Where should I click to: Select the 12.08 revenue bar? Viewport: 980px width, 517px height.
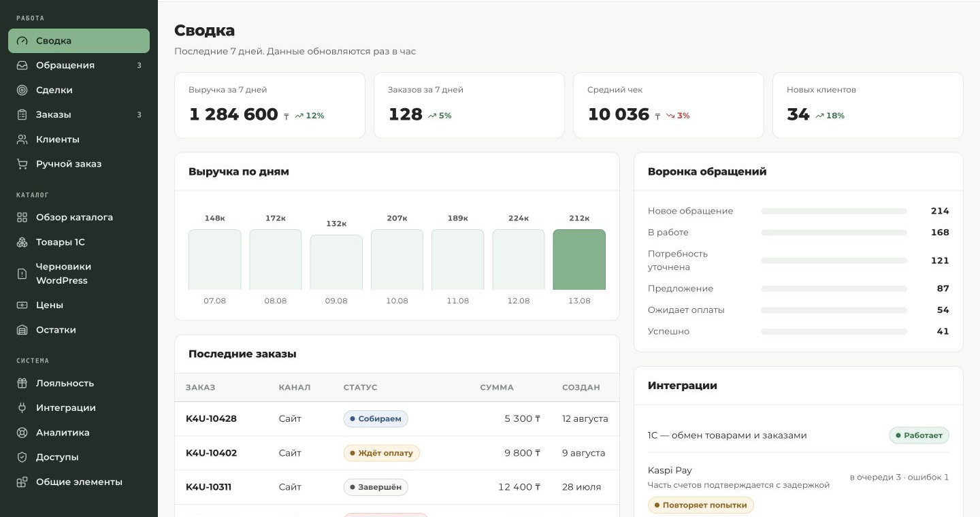pyautogui.click(x=519, y=260)
